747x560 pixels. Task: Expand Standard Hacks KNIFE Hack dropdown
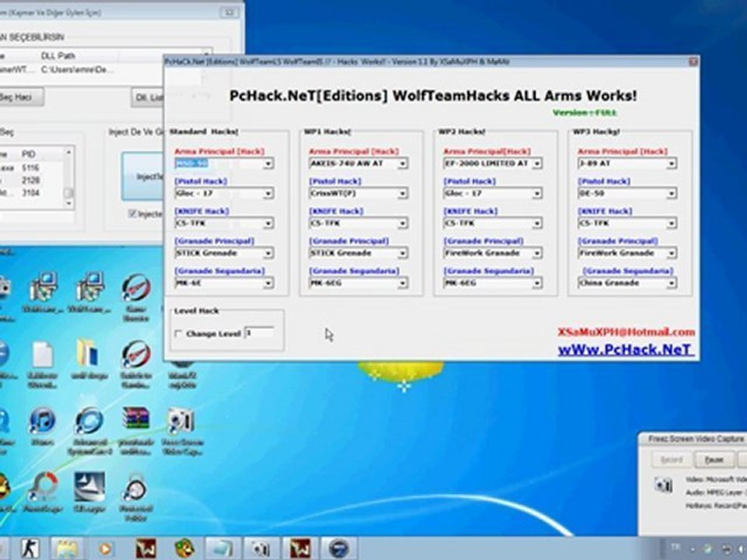(268, 223)
